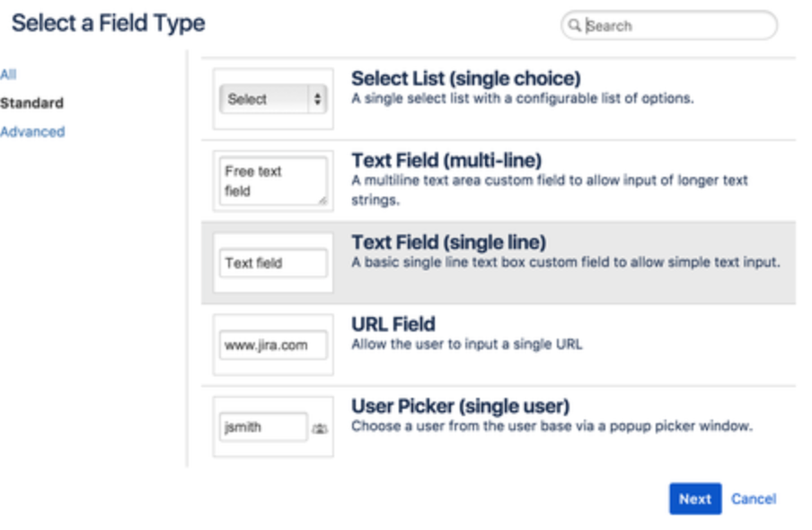Click the Text field preview thumbnail
Viewport: 812px width, 530px height.
tap(273, 263)
